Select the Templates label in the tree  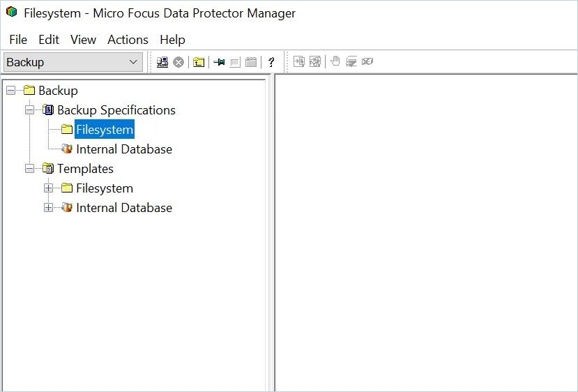tap(85, 169)
